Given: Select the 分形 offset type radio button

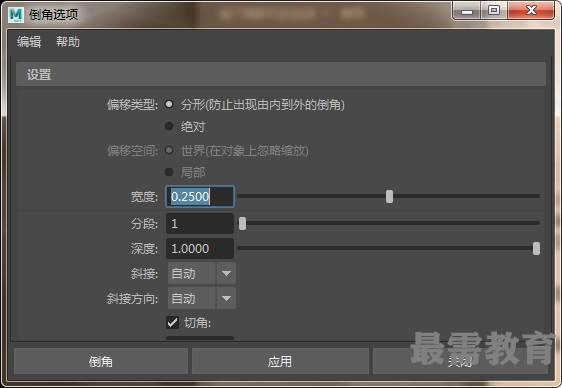Looking at the screenshot, I should [169, 105].
